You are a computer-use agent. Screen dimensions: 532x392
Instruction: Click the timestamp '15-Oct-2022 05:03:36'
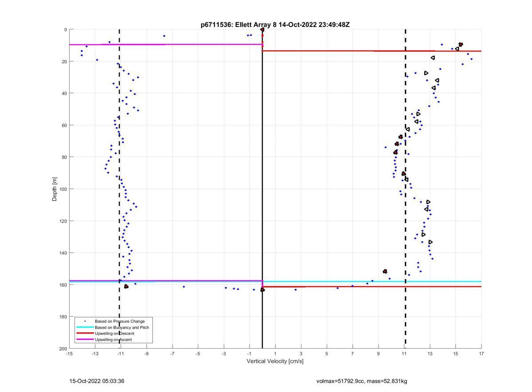coord(97,381)
